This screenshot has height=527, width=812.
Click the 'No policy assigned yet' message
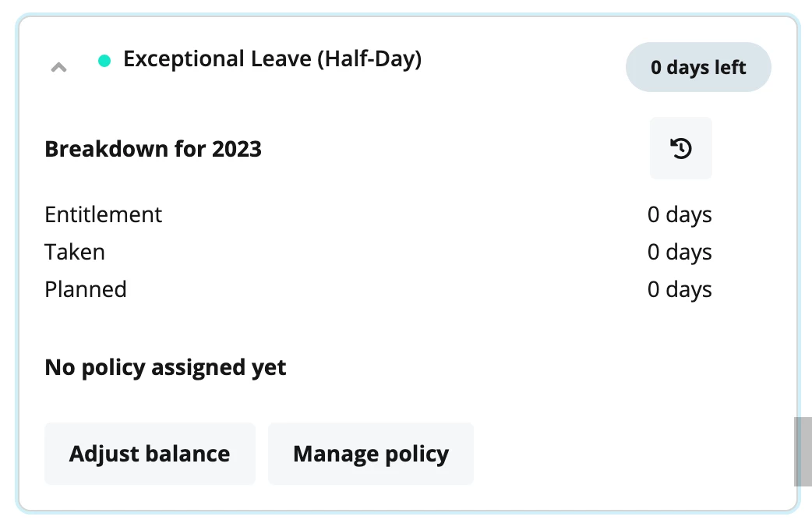[165, 367]
